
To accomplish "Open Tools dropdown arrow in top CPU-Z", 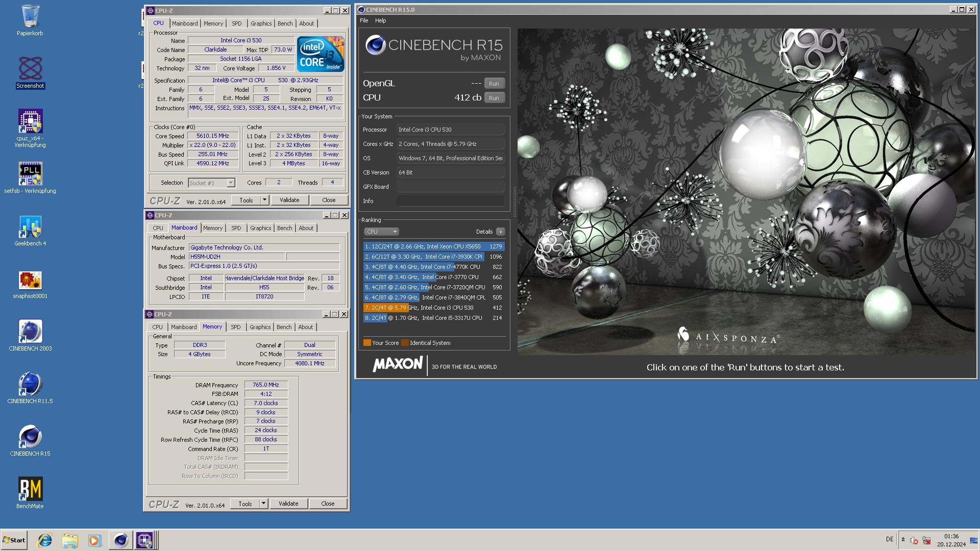I will (x=265, y=201).
